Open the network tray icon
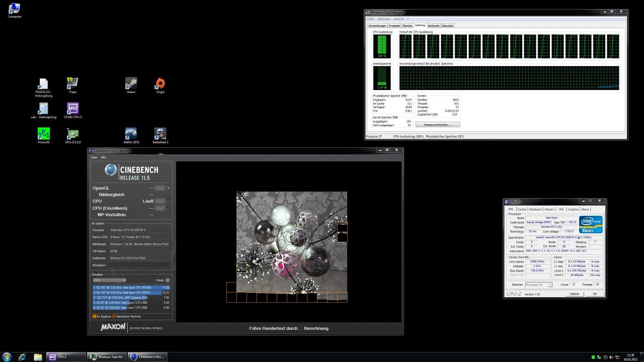The width and height of the screenshot is (644, 362). point(605,357)
